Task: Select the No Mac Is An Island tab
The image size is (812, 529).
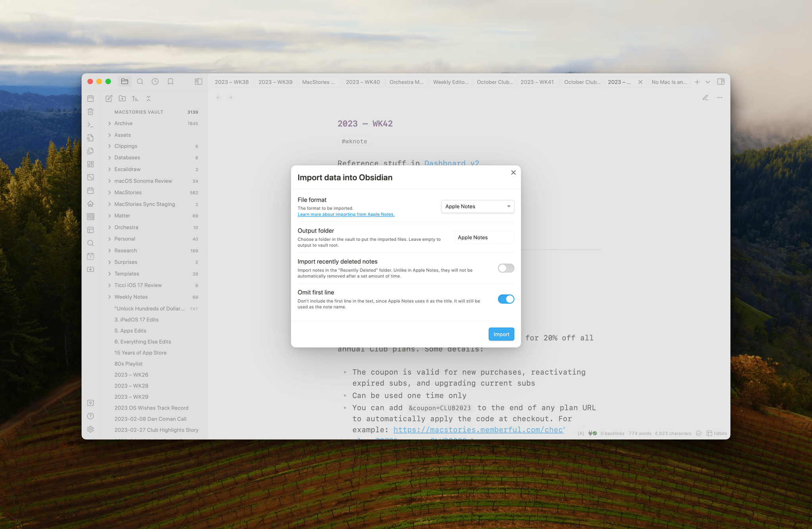Action: 669,82
